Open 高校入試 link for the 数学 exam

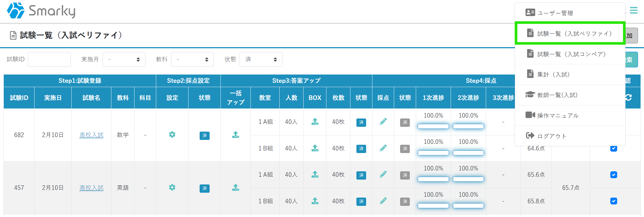click(x=91, y=135)
